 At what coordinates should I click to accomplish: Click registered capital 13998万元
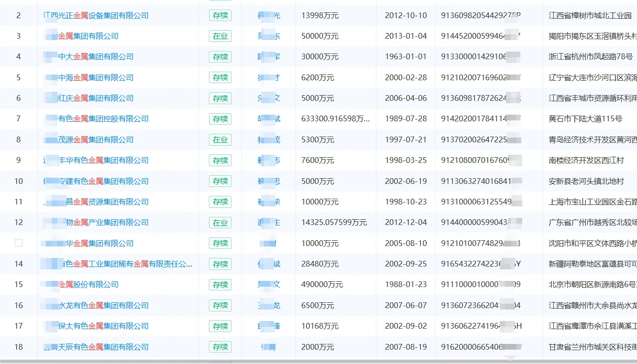tap(320, 15)
